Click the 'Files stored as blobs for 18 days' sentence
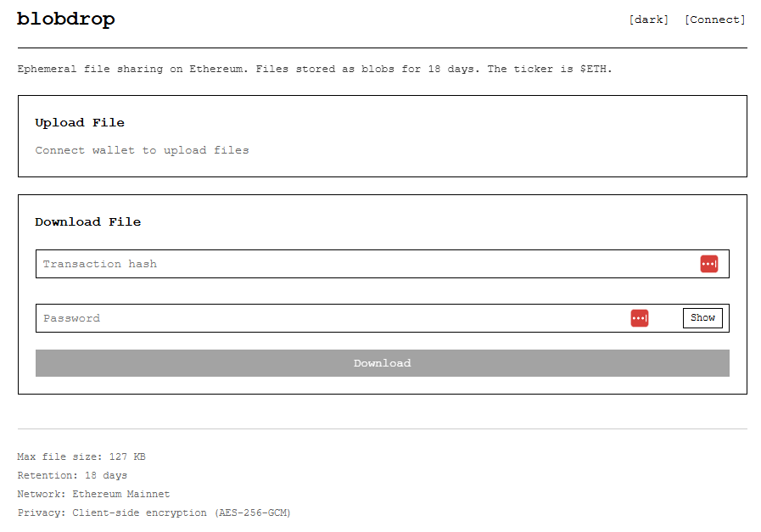761x532 pixels. point(367,69)
